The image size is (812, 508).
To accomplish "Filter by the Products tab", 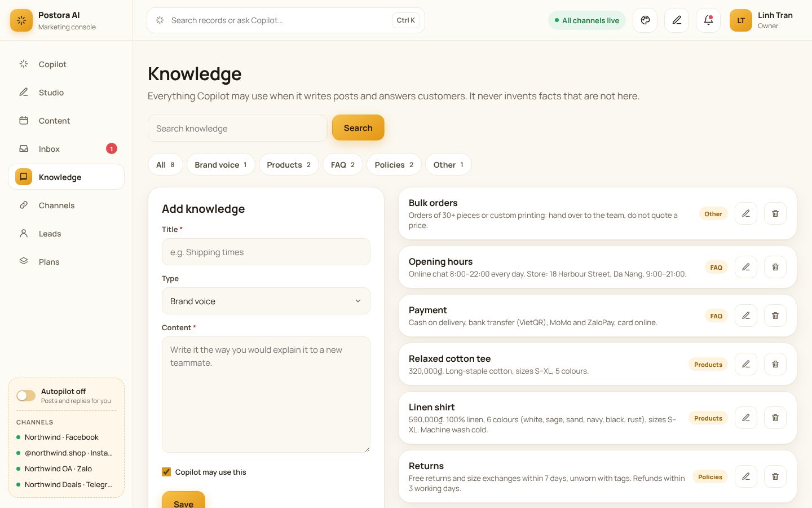I will [289, 164].
